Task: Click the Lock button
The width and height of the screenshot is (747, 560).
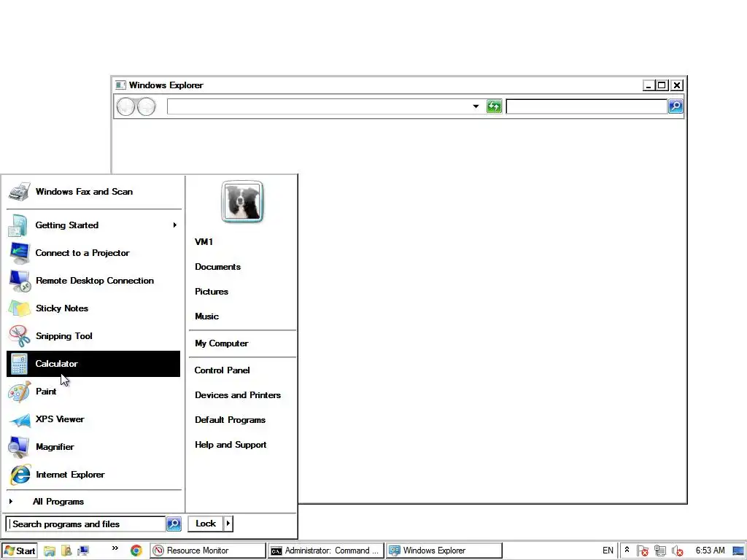Action: [206, 524]
